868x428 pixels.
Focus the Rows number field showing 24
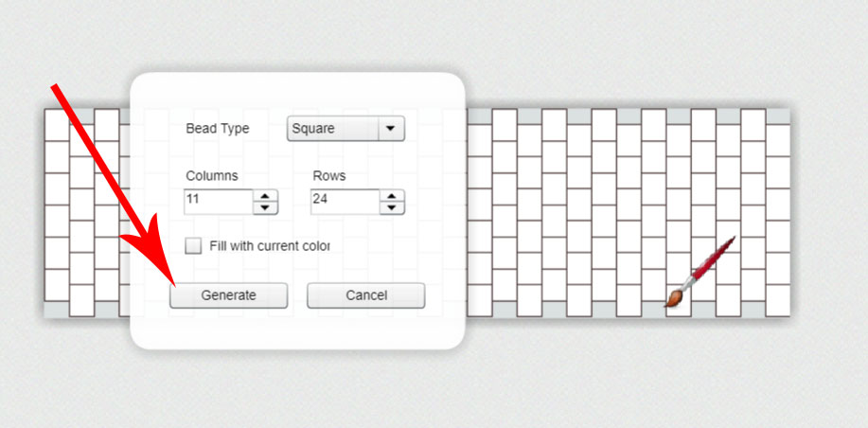pyautogui.click(x=345, y=202)
